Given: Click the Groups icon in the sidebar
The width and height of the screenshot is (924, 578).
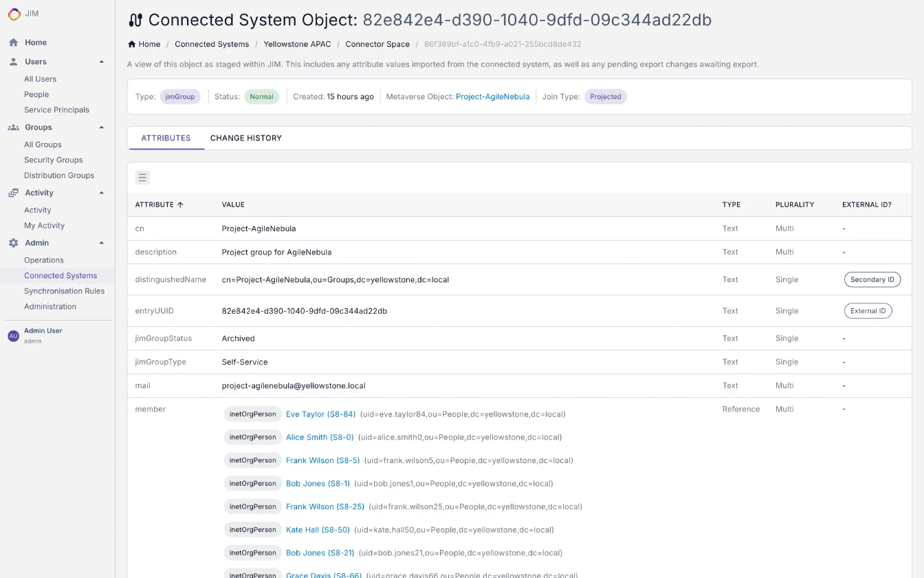Looking at the screenshot, I should (12, 127).
